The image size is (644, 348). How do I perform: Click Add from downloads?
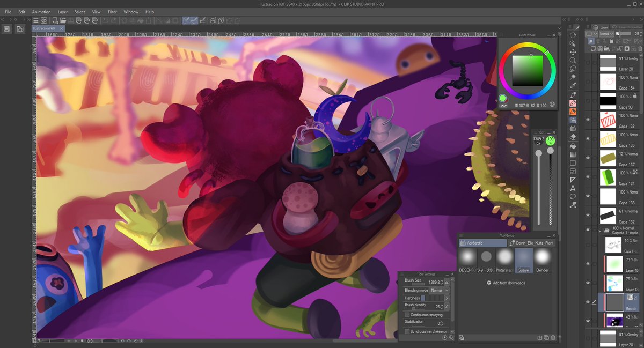click(506, 283)
